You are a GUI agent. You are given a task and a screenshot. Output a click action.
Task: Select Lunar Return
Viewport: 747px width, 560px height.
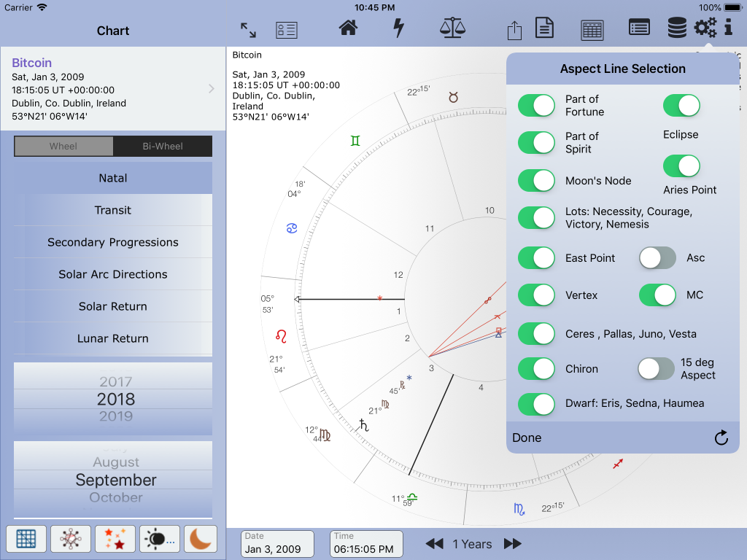(x=113, y=338)
